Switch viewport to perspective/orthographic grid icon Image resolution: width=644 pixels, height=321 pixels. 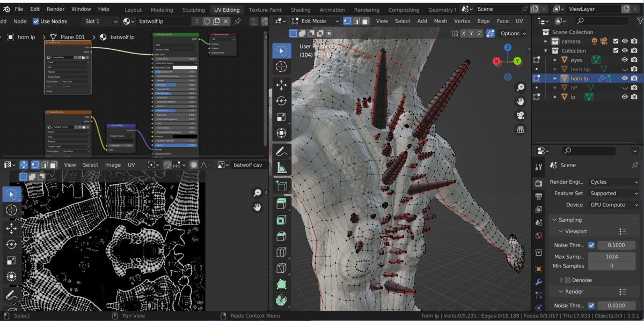tap(520, 129)
